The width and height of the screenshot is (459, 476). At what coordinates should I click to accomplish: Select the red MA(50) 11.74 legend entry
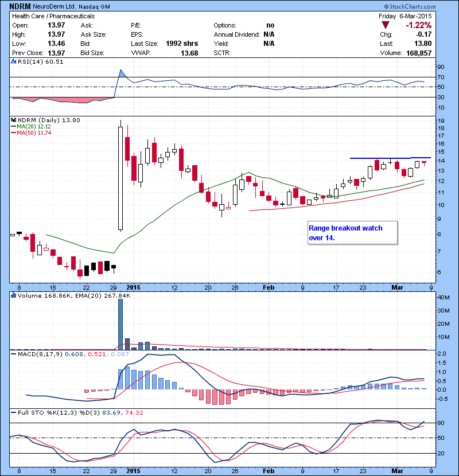tap(31, 132)
